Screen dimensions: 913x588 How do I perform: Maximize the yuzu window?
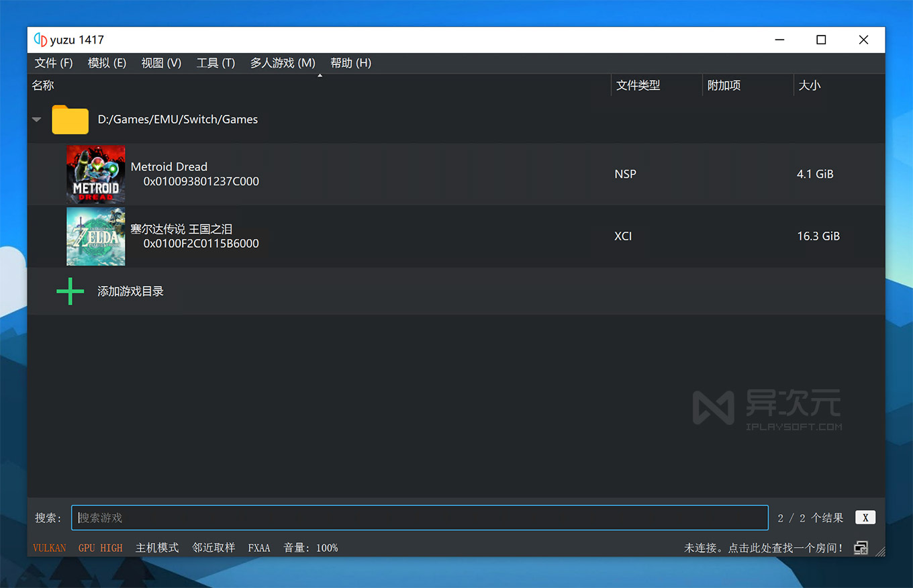[x=821, y=40]
